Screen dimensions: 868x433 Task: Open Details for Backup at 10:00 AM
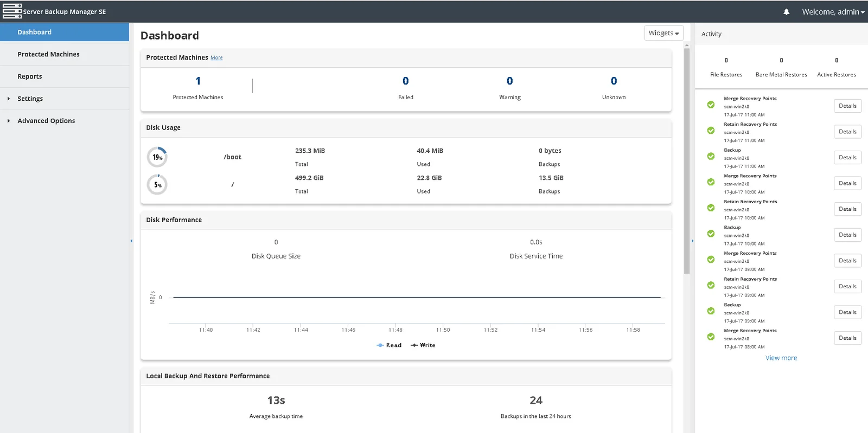coord(847,235)
